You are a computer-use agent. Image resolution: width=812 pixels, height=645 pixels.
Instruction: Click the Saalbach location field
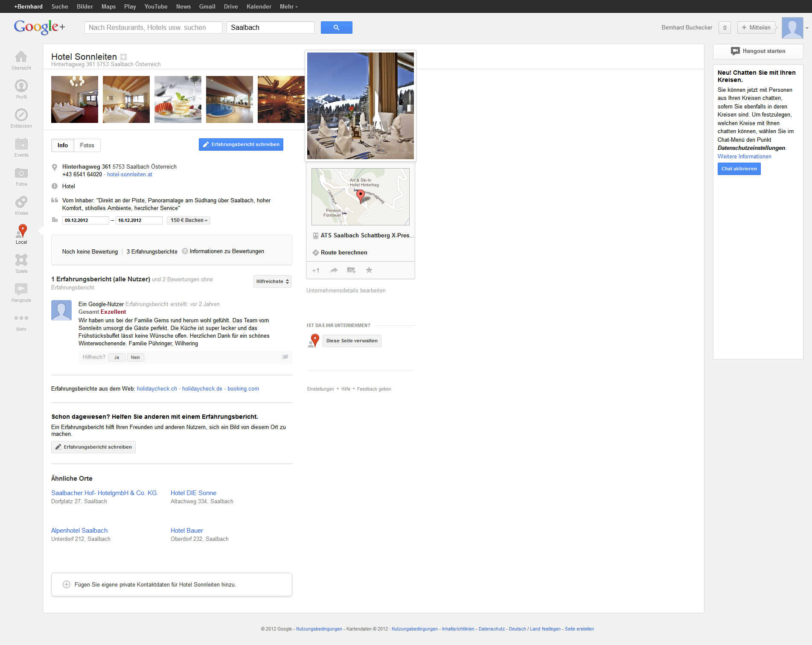pyautogui.click(x=271, y=27)
